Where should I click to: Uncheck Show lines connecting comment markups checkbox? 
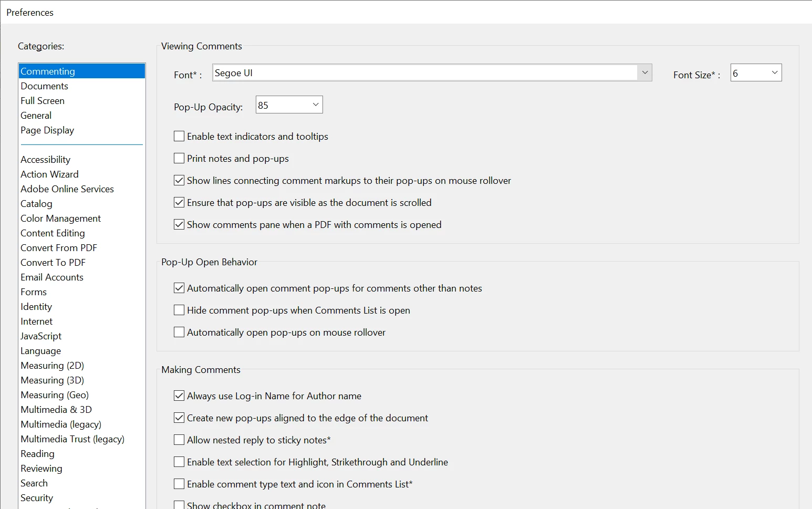(x=179, y=181)
